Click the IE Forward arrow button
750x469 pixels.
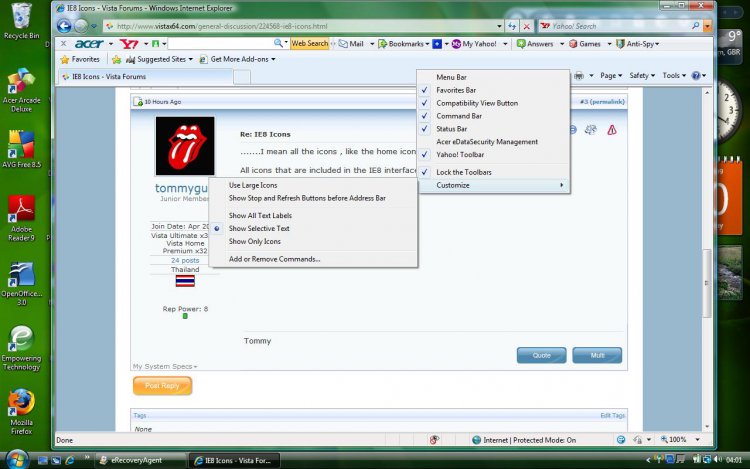pyautogui.click(x=81, y=26)
